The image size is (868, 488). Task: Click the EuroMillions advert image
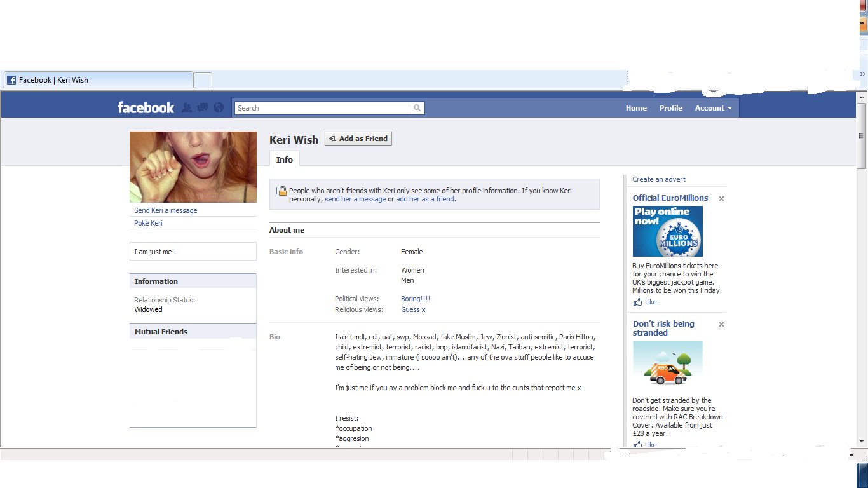(668, 231)
